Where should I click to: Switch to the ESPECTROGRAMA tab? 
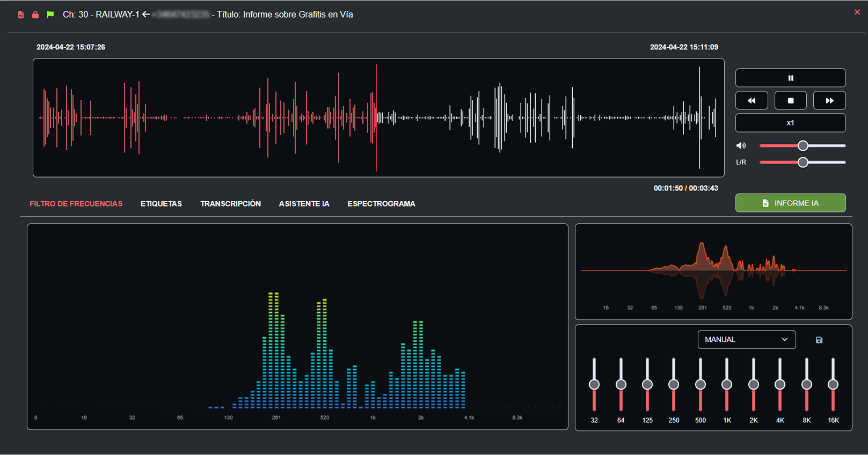coord(381,204)
